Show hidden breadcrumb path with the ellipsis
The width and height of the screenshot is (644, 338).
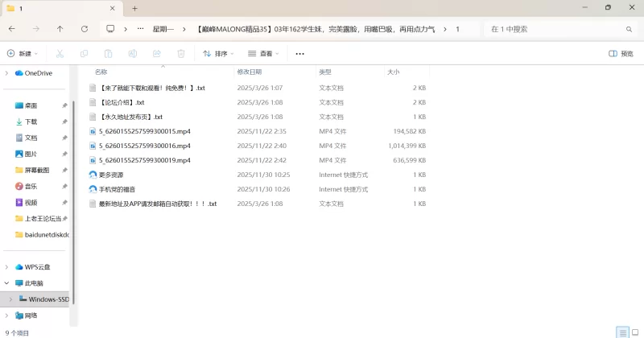(140, 29)
